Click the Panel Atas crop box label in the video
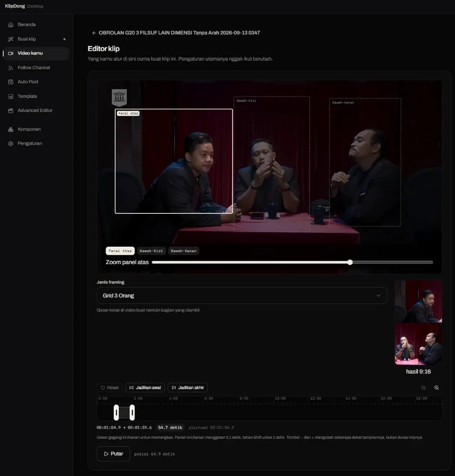Screen dimensions: 455x476 [x=128, y=113]
